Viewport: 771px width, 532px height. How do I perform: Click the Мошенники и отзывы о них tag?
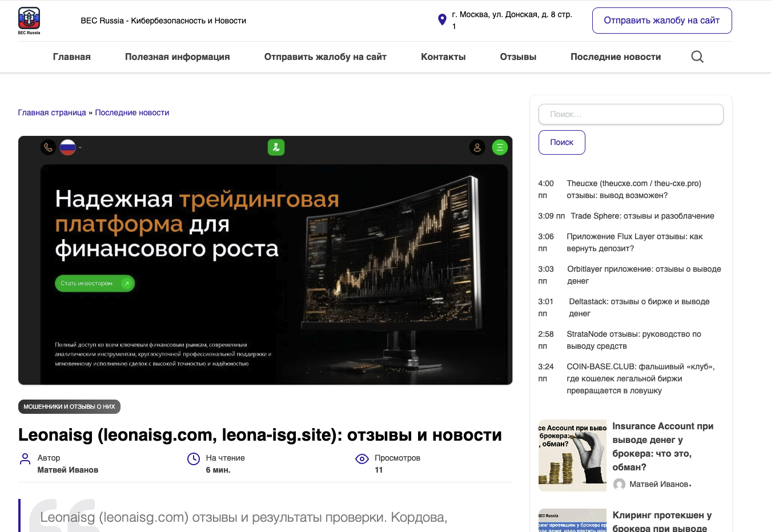(69, 406)
